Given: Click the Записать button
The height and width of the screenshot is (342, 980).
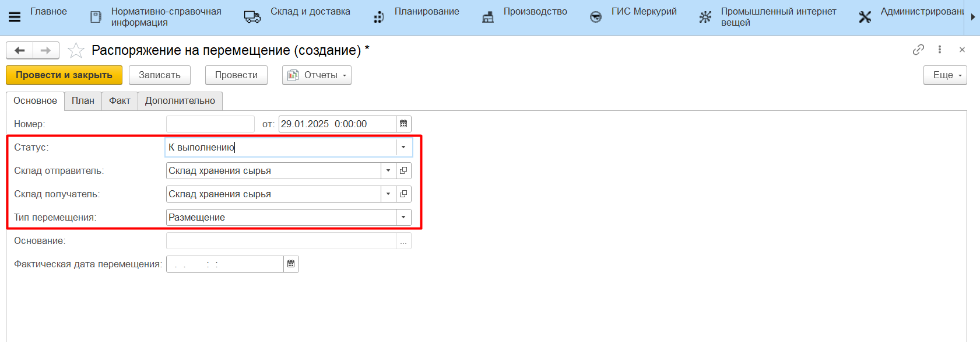Looking at the screenshot, I should pos(160,75).
